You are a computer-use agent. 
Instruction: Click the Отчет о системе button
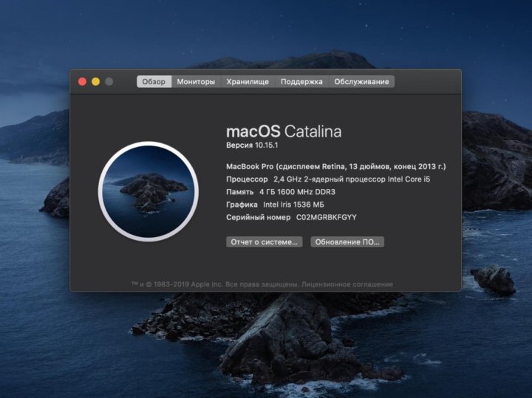click(x=264, y=241)
